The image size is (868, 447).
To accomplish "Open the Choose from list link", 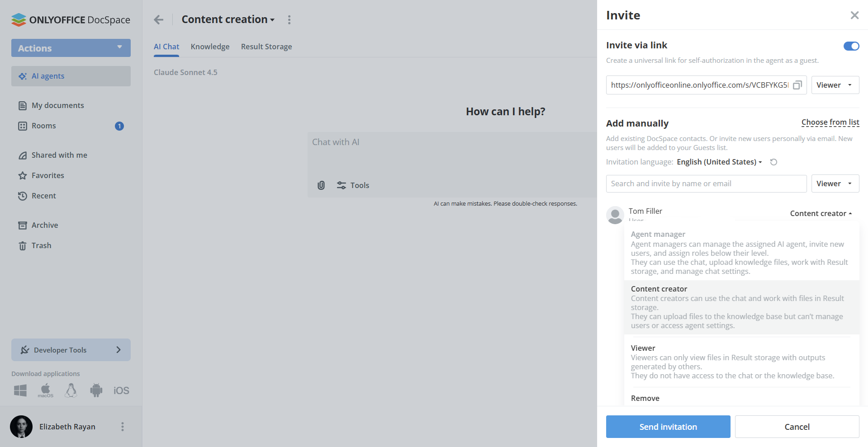I will (x=830, y=122).
